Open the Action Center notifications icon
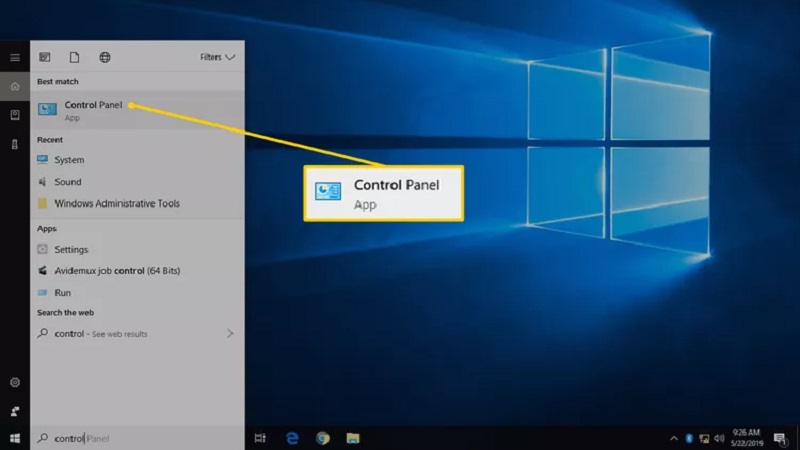The image size is (800, 450). pos(779,438)
